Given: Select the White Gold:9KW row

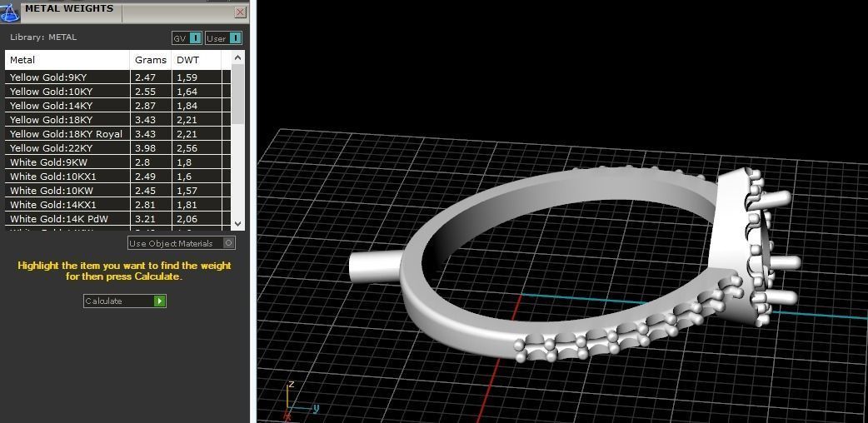Looking at the screenshot, I should pos(117,162).
